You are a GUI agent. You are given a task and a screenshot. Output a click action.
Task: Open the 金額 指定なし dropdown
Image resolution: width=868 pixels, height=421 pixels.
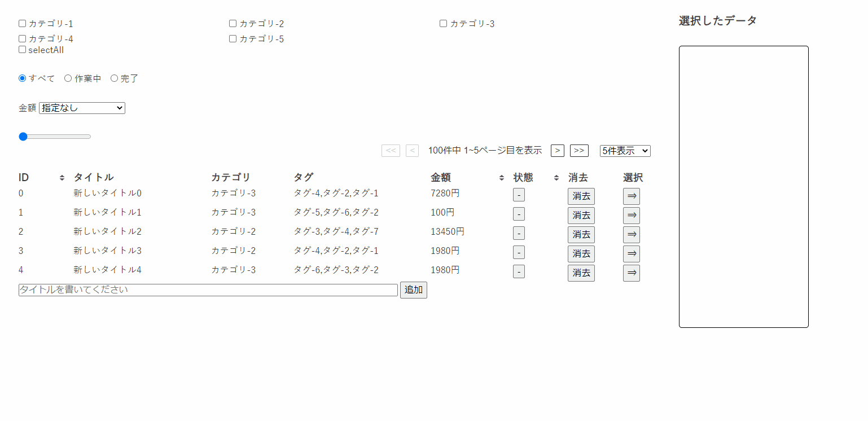tap(82, 108)
